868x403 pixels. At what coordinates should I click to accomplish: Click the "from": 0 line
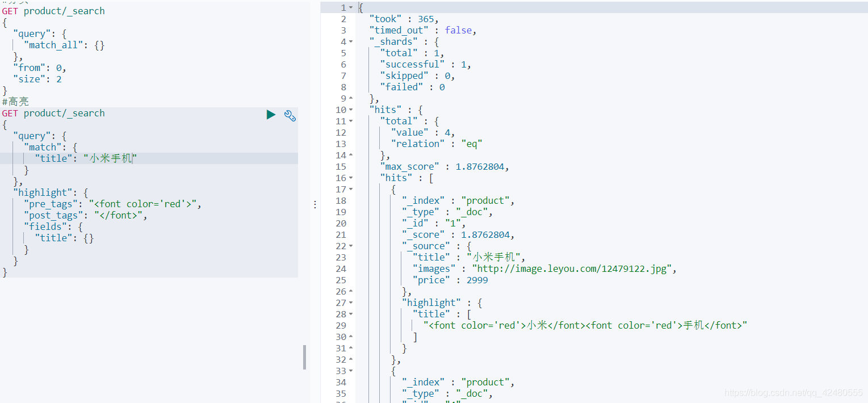point(40,68)
